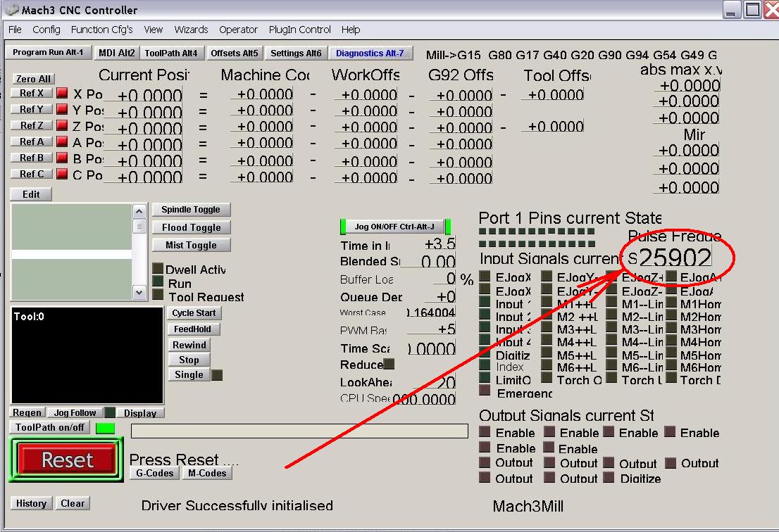Click the Tool Request indicator LED
Screen dimensions: 779x532
pos(158,296)
